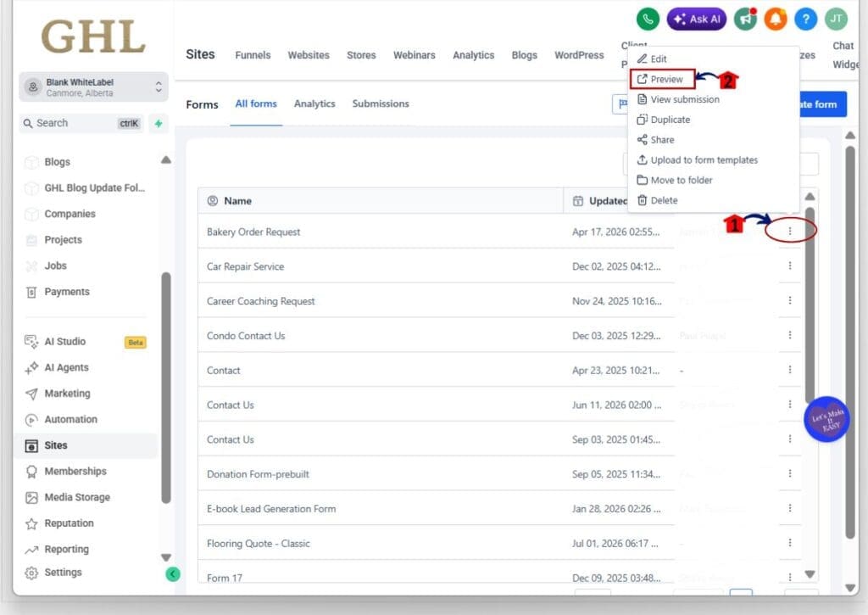Open three-dot menu for Career Coaching Request
Screen dimensions: 868x615
point(790,300)
